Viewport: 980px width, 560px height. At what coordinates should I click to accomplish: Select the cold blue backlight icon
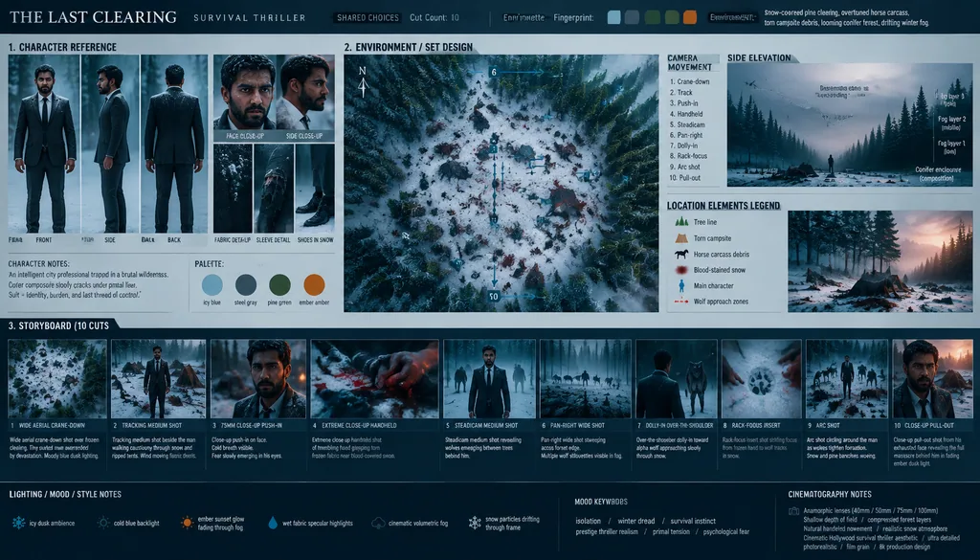[103, 523]
